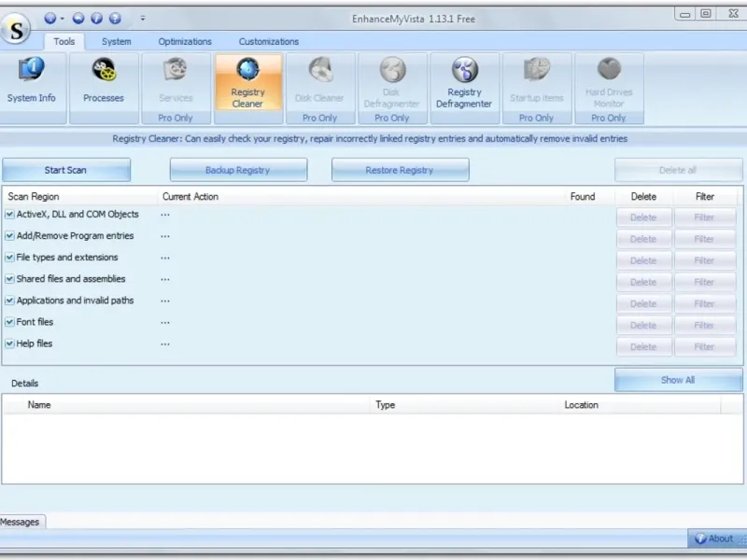Image resolution: width=747 pixels, height=560 pixels.
Task: Click the info icon in quick access toolbar
Action: [96, 18]
